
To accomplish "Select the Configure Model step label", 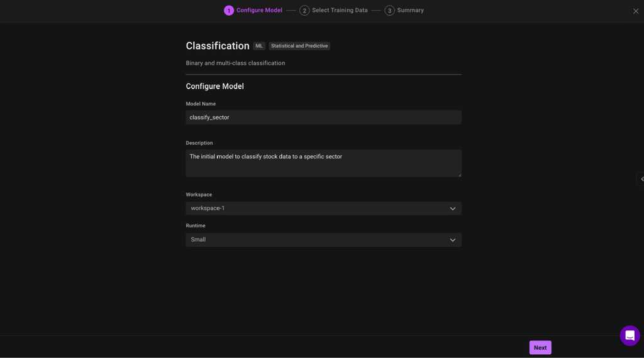I will 259,11.
